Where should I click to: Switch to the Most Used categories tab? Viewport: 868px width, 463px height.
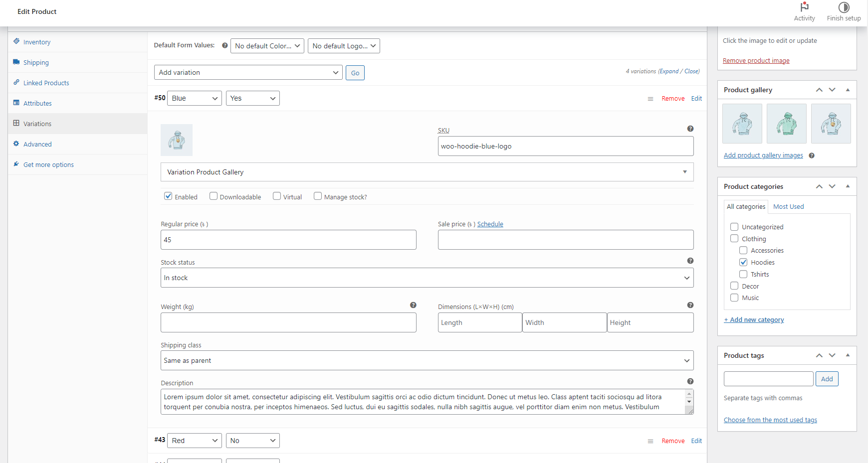click(788, 206)
